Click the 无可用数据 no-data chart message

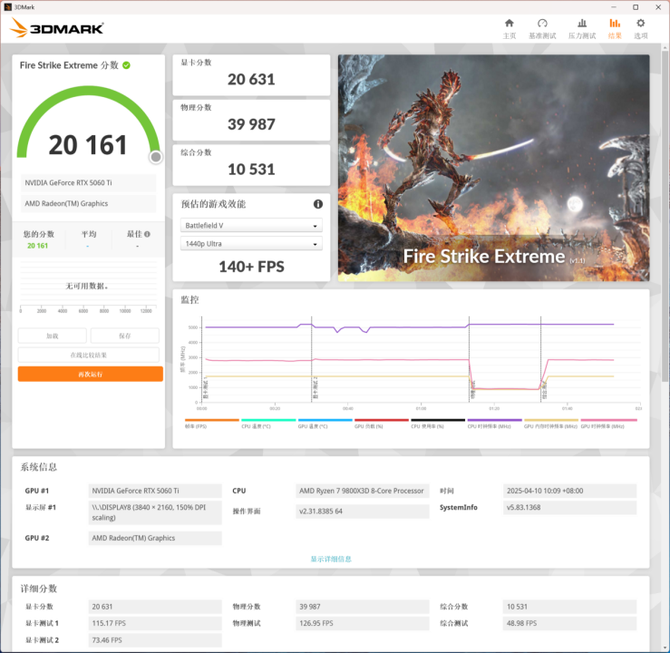[x=87, y=286]
